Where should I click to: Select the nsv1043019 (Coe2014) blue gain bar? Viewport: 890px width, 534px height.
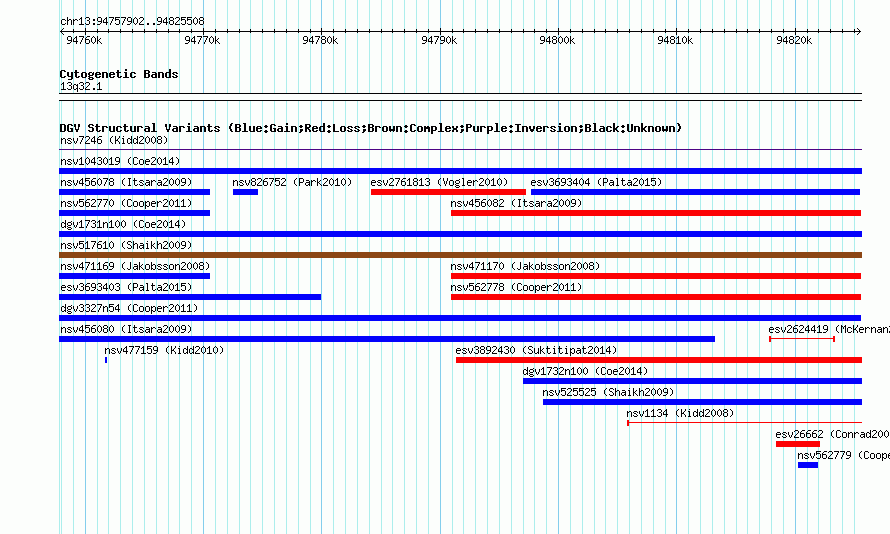tap(460, 171)
